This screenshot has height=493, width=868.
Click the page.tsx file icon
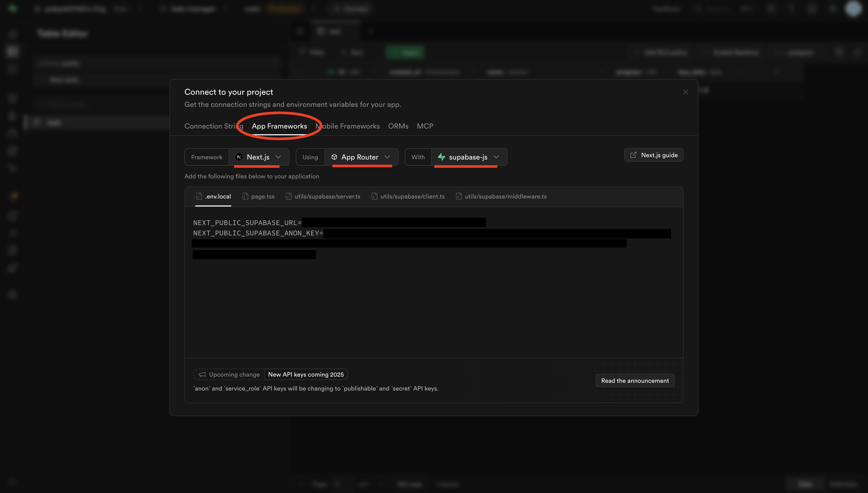pyautogui.click(x=245, y=196)
